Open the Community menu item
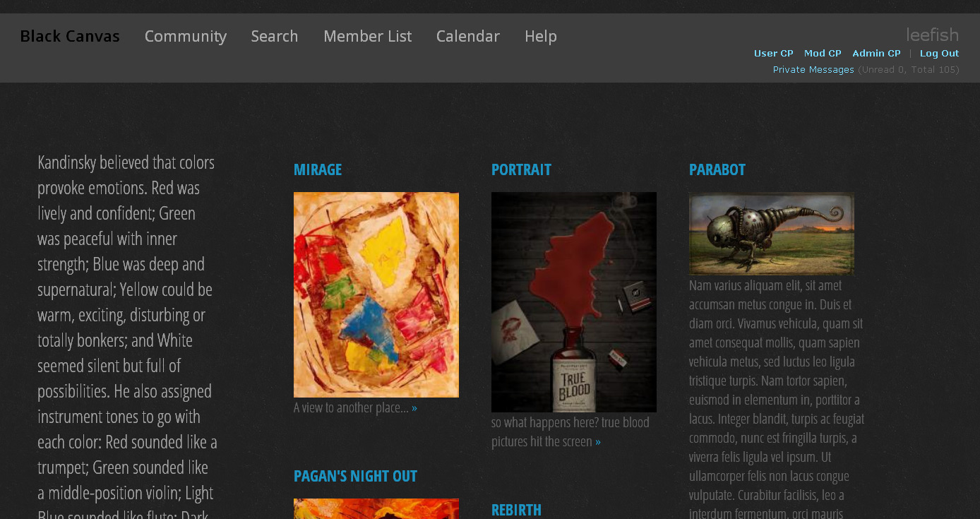The image size is (980, 519). tap(186, 36)
